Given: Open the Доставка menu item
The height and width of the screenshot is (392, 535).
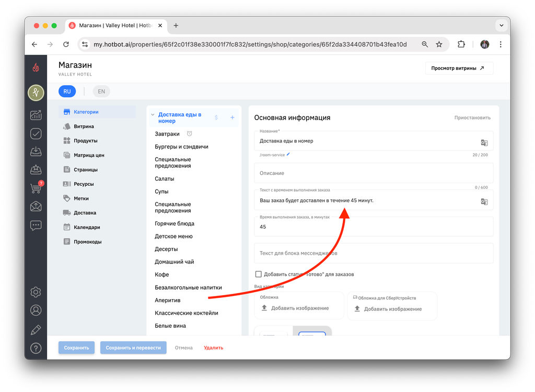Looking at the screenshot, I should 97,212.
